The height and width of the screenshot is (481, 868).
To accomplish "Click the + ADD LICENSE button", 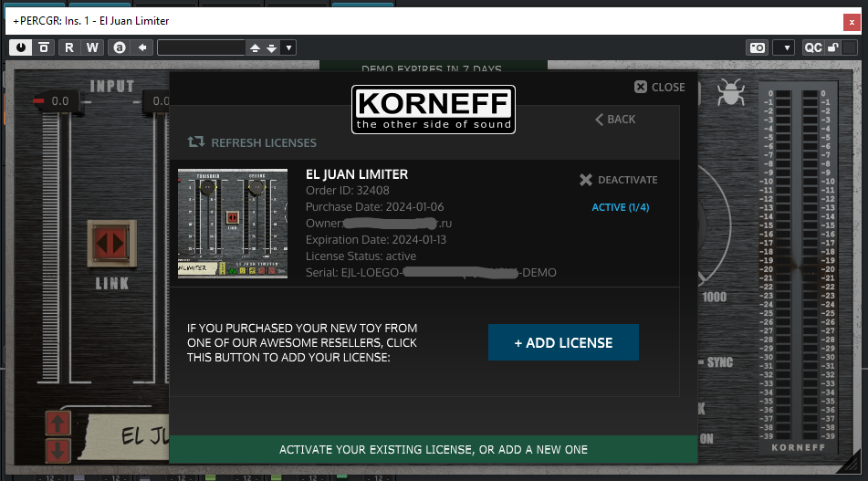I will tap(563, 342).
